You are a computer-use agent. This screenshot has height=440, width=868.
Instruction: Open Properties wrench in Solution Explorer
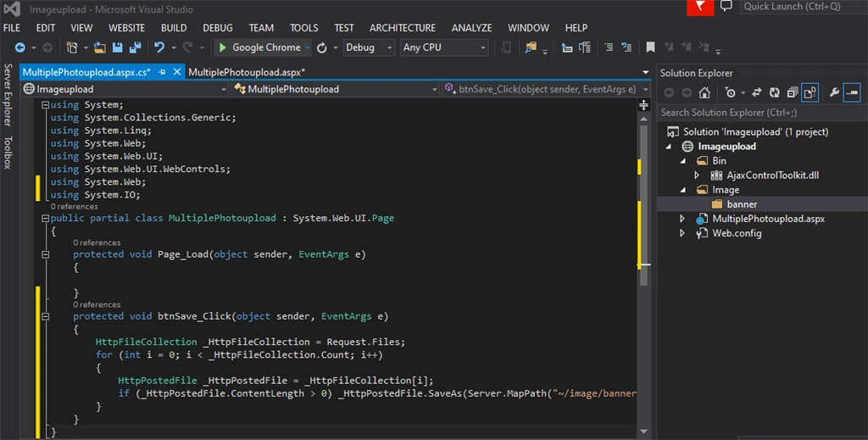pyautogui.click(x=834, y=93)
